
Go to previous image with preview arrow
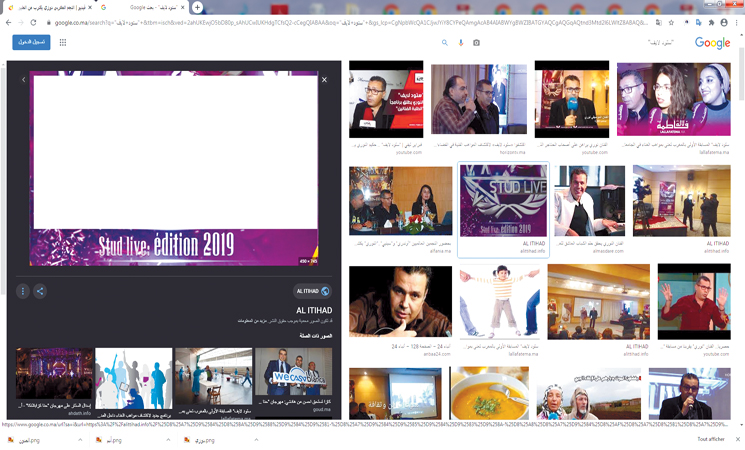coord(23,80)
